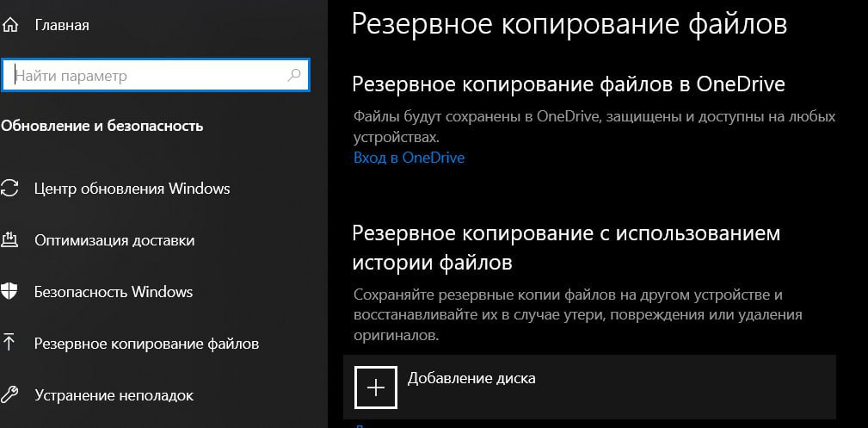Click the Windows Security shield icon
868x428 pixels.
(x=10, y=292)
